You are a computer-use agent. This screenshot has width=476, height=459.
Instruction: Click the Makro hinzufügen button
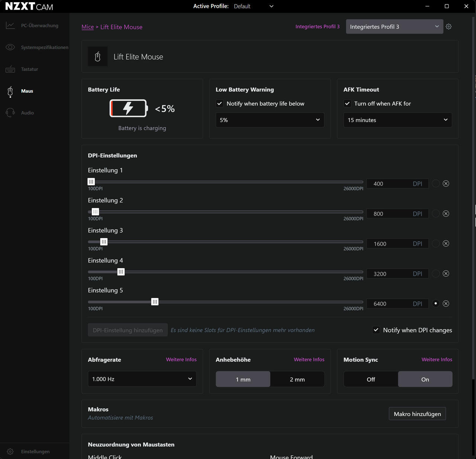pos(417,414)
